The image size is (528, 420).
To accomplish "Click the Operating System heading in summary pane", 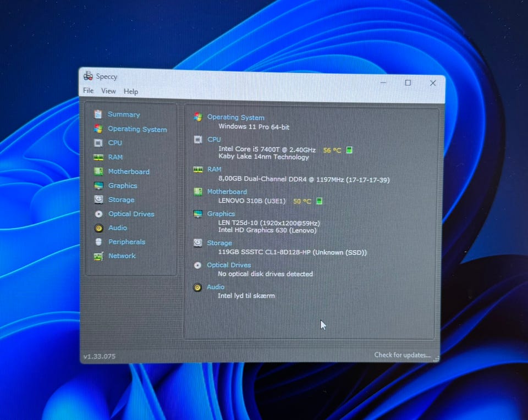I will click(x=236, y=117).
